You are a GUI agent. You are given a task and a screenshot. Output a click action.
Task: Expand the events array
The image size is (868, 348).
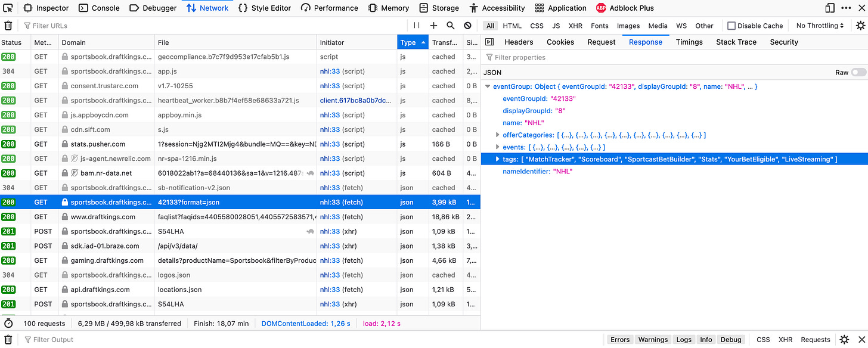coord(498,147)
